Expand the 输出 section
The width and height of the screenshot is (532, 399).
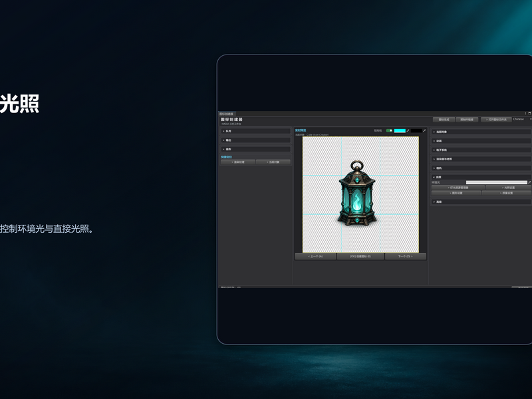[x=255, y=140]
